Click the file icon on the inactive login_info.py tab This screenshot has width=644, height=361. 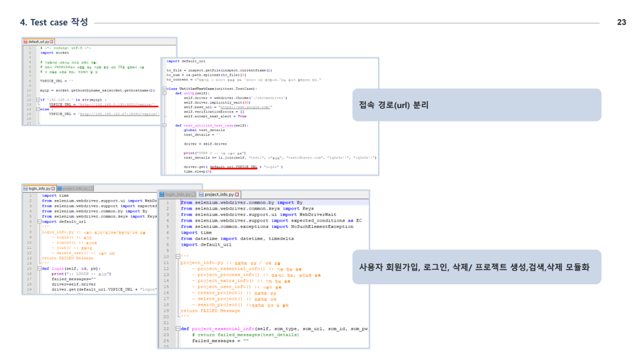pyautogui.click(x=161, y=194)
